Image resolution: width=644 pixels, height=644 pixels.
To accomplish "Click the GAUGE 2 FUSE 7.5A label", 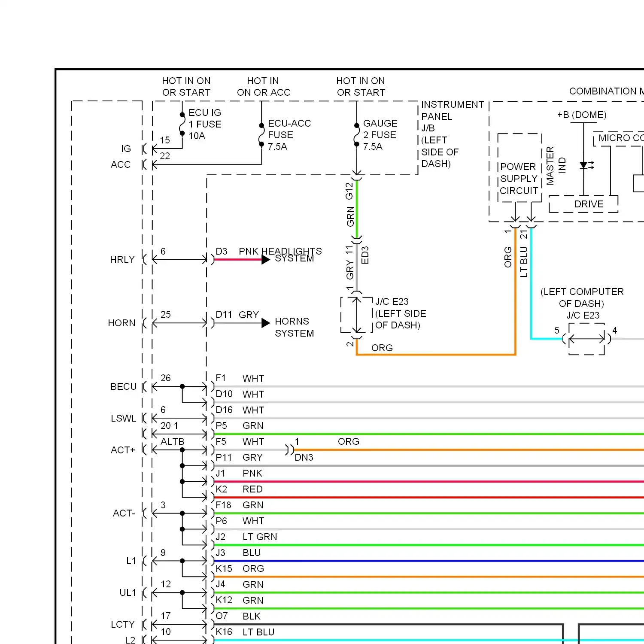I will click(x=380, y=135).
